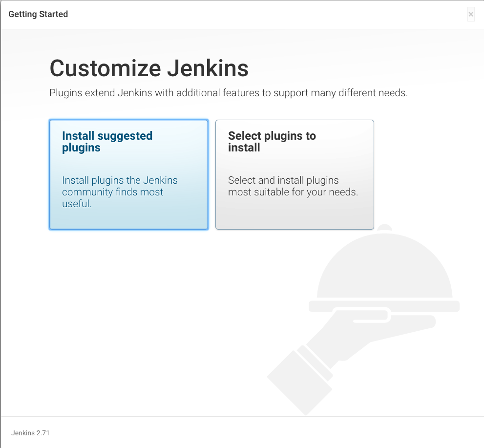Click the community plugins description text
The height and width of the screenshot is (448, 484).
(119, 192)
